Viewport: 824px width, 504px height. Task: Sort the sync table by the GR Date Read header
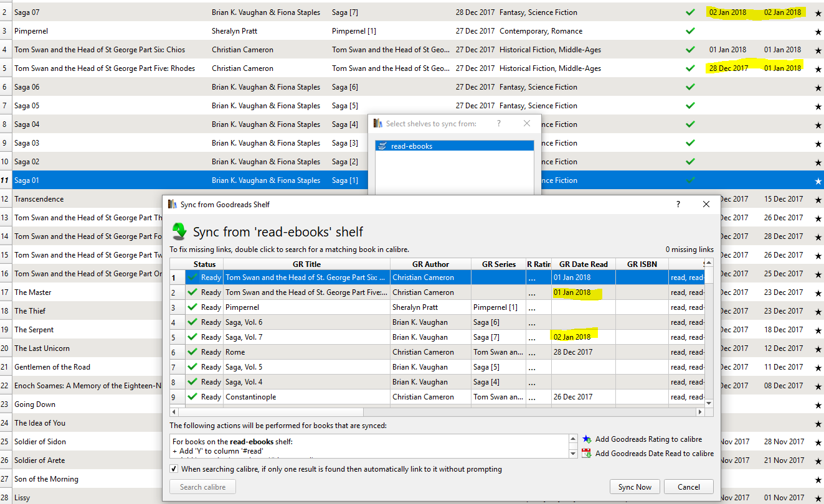tap(584, 264)
